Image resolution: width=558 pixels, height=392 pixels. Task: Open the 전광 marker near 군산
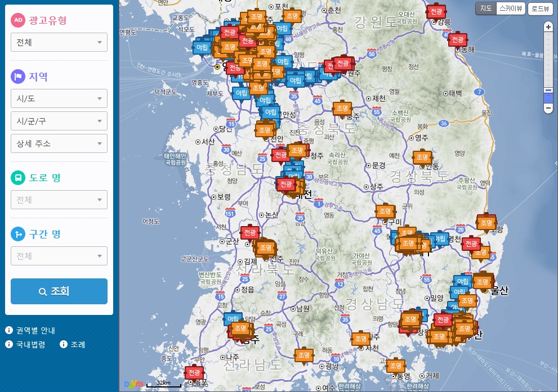click(x=249, y=233)
